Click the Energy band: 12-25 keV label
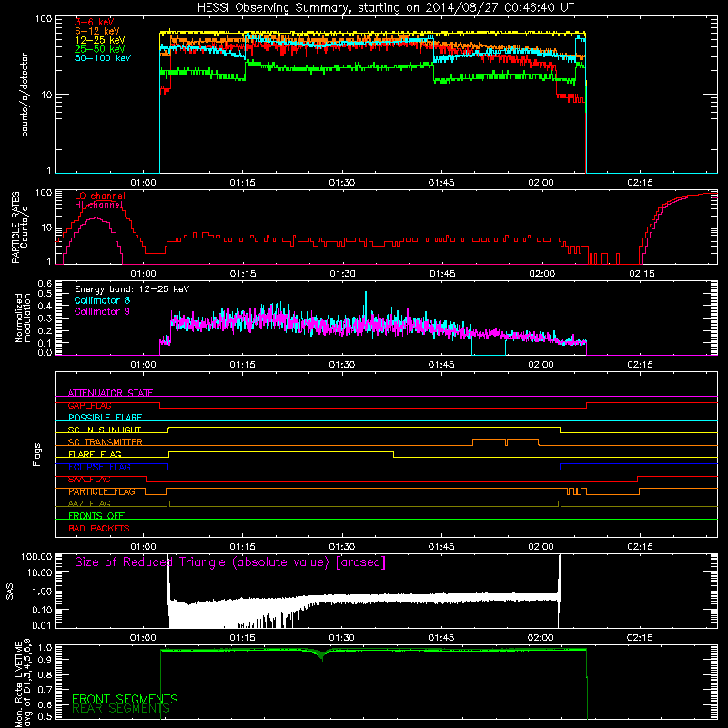Screen dimensions: 728x728 (x=132, y=289)
